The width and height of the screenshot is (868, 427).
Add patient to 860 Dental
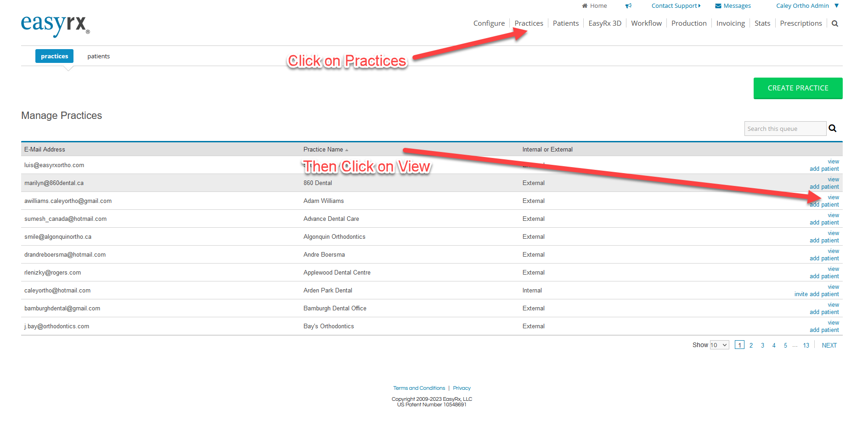[824, 187]
